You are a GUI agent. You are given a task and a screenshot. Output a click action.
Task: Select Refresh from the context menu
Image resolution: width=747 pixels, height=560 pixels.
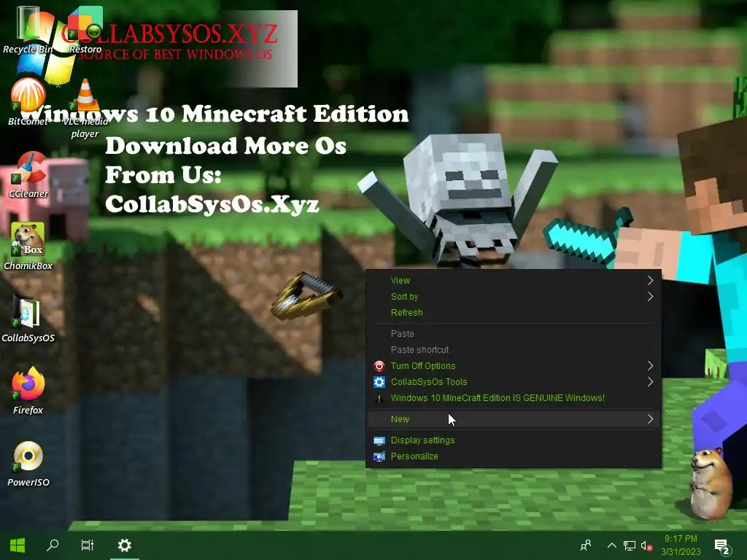(x=514, y=313)
